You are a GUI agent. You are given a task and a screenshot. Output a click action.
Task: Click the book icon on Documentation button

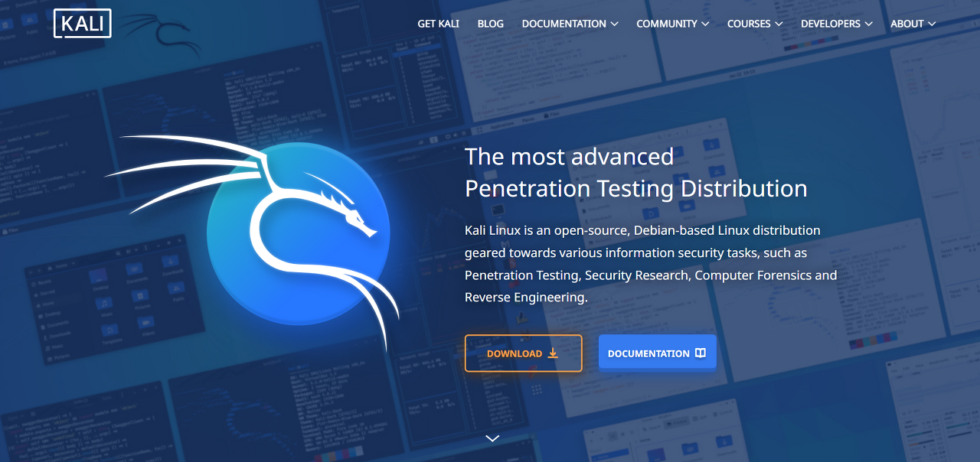pos(700,353)
